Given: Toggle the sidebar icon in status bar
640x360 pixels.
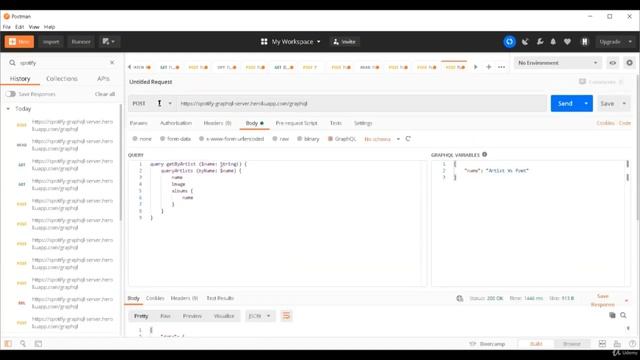Looking at the screenshot, I should point(8,344).
